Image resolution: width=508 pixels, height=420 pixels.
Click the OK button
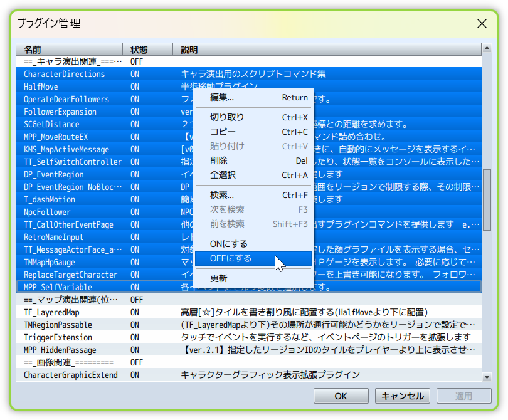(341, 396)
